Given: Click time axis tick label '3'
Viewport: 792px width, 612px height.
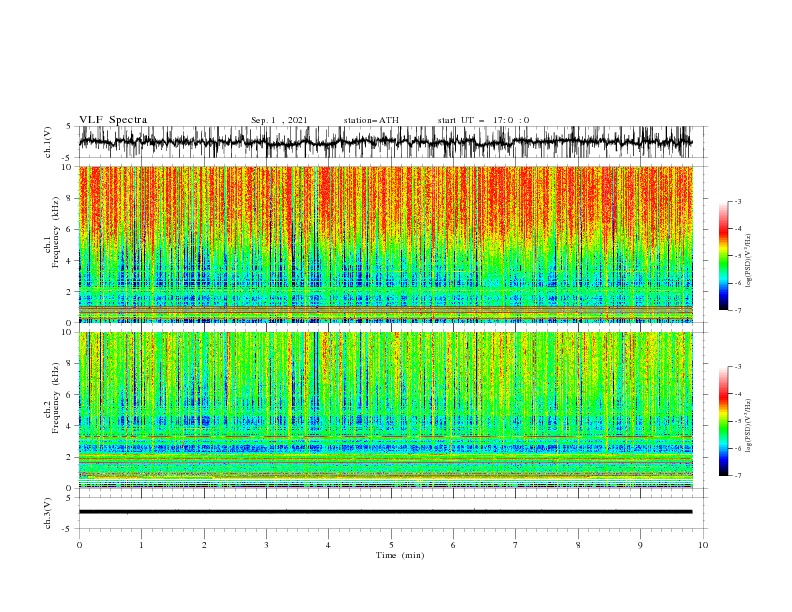Looking at the screenshot, I should (x=266, y=545).
